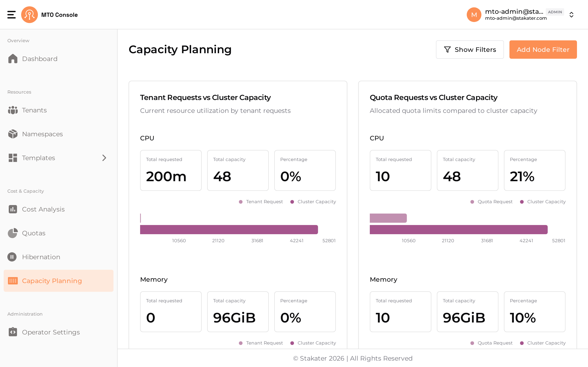This screenshot has width=588, height=367.
Task: Click the Add Node Filter button
Action: click(543, 50)
